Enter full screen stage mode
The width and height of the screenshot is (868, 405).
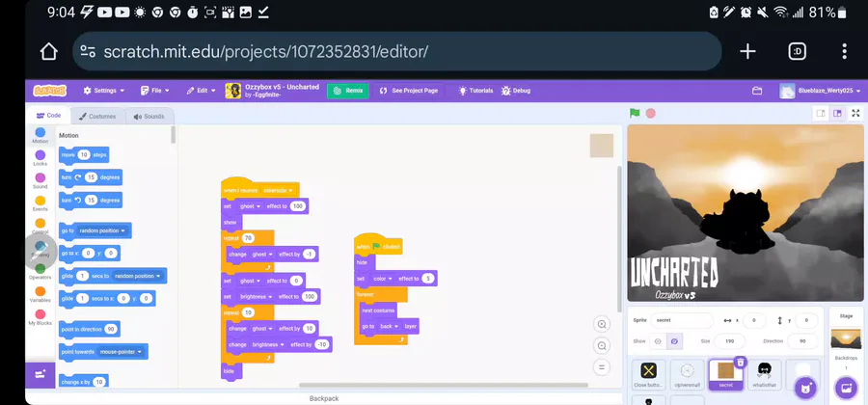pos(855,114)
